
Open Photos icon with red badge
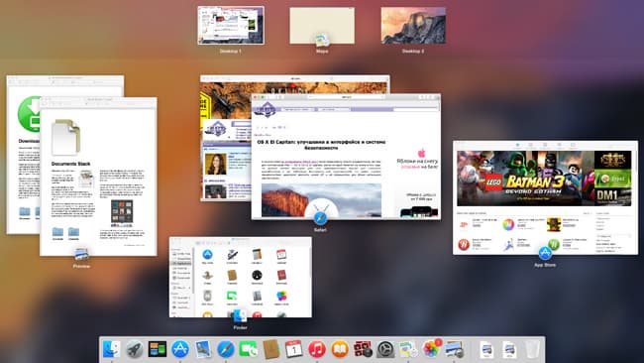(x=431, y=349)
